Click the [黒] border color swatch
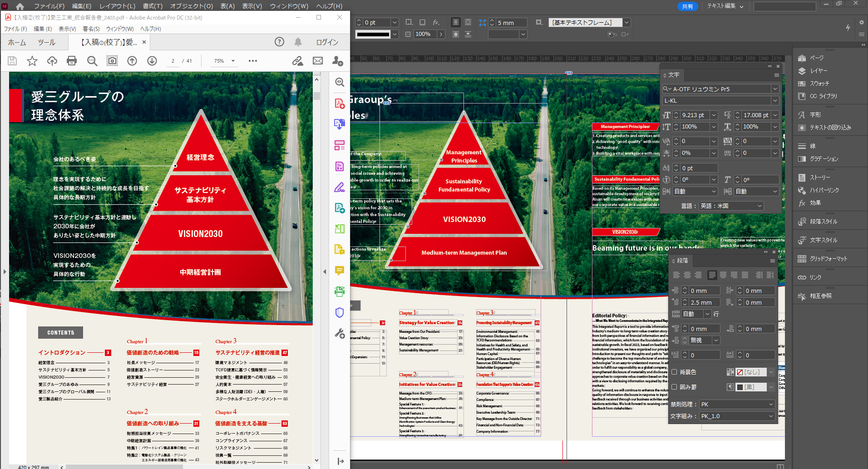The height and width of the screenshot is (469, 868). 751,387
